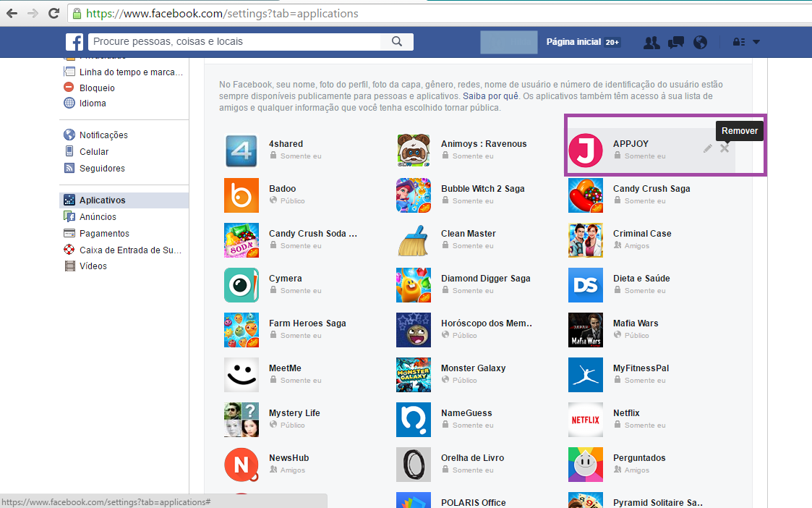Click the Animoys Ravenous icon
The width and height of the screenshot is (812, 508).
coord(414,151)
